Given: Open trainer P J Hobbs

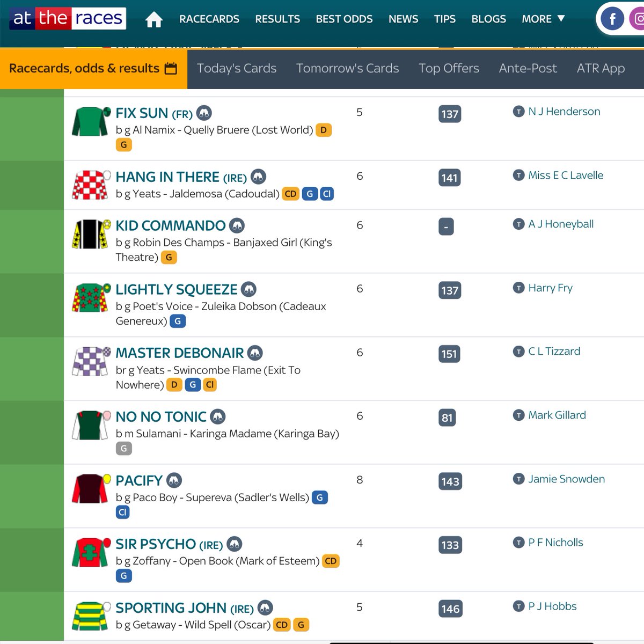Looking at the screenshot, I should point(552,606).
